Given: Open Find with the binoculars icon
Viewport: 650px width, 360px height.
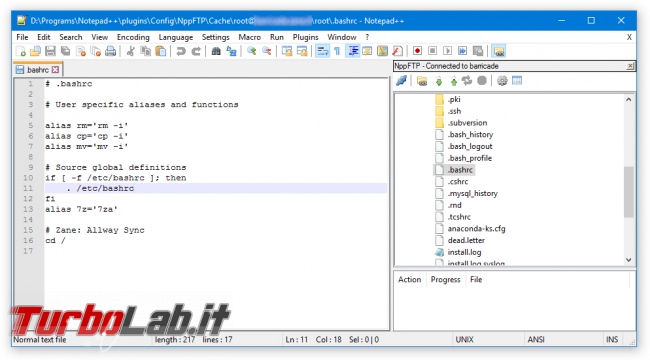Looking at the screenshot, I should 216,51.
